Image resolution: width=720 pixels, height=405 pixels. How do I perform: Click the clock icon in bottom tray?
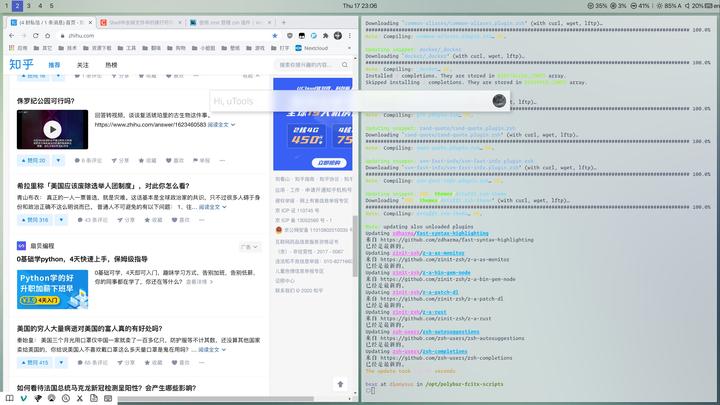(66, 398)
